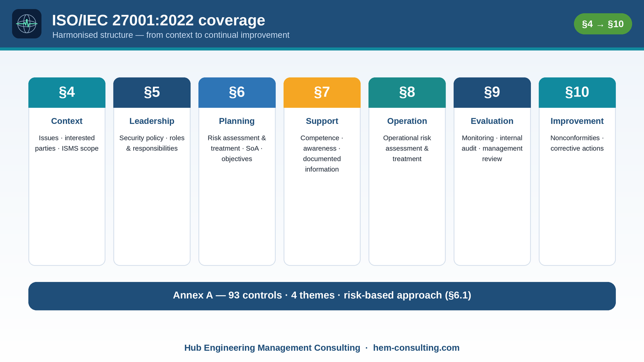Click the green §4 → §10 badge
The height and width of the screenshot is (362, 644).
click(x=603, y=24)
